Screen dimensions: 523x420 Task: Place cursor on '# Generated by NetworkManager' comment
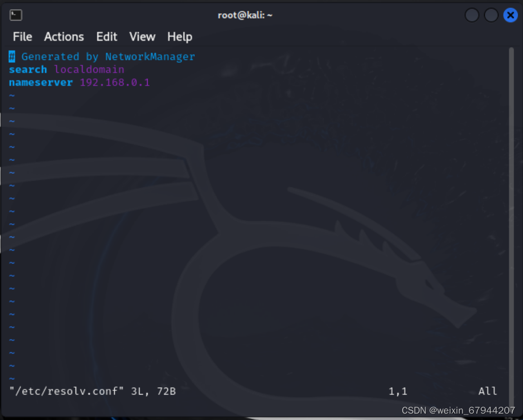coord(102,57)
